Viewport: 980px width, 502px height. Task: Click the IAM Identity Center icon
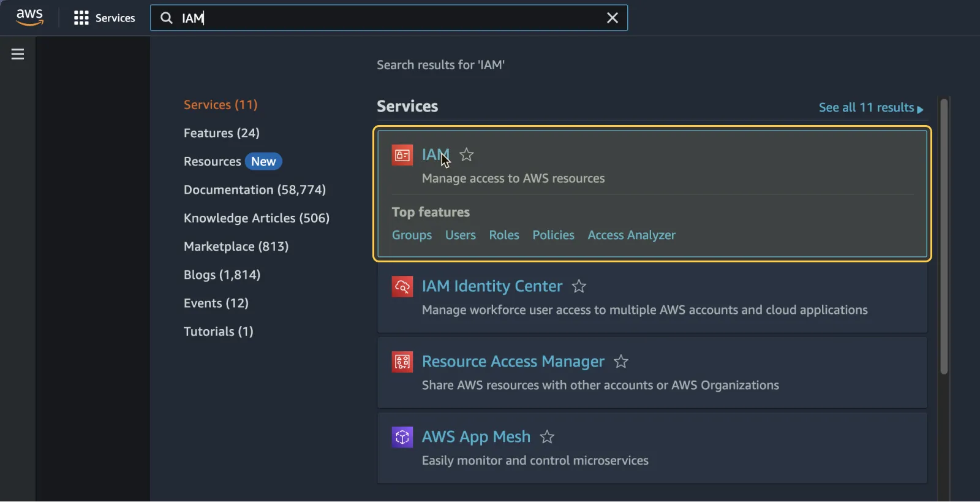tap(402, 286)
